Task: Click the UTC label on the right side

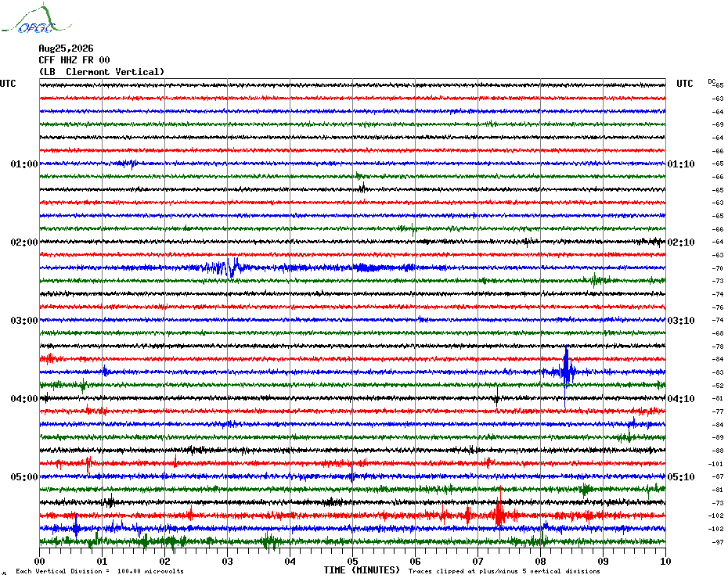Action: click(684, 84)
